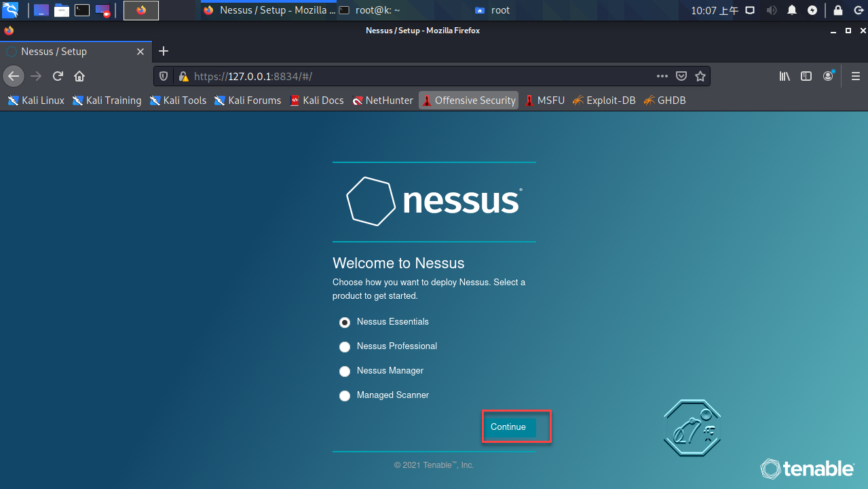Image resolution: width=868 pixels, height=489 pixels.
Task: Open the notifications bell icon
Action: [792, 10]
